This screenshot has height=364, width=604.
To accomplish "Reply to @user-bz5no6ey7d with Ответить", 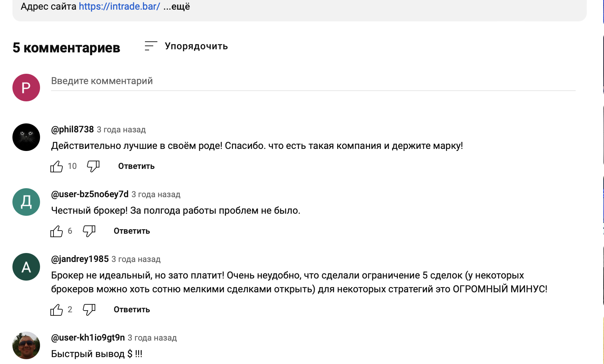I will click(x=132, y=231).
